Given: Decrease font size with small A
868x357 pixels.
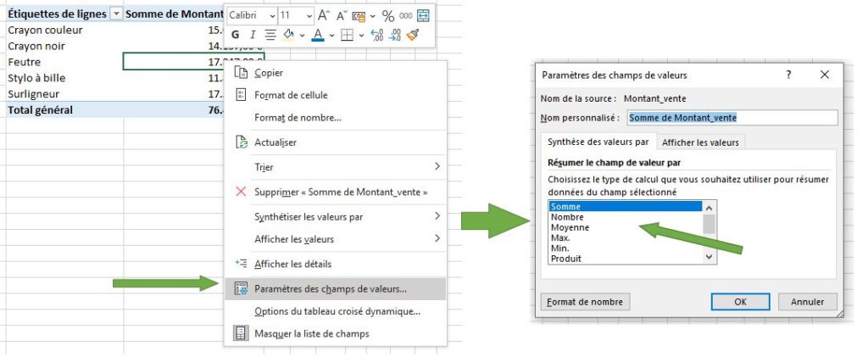Looking at the screenshot, I should point(342,15).
